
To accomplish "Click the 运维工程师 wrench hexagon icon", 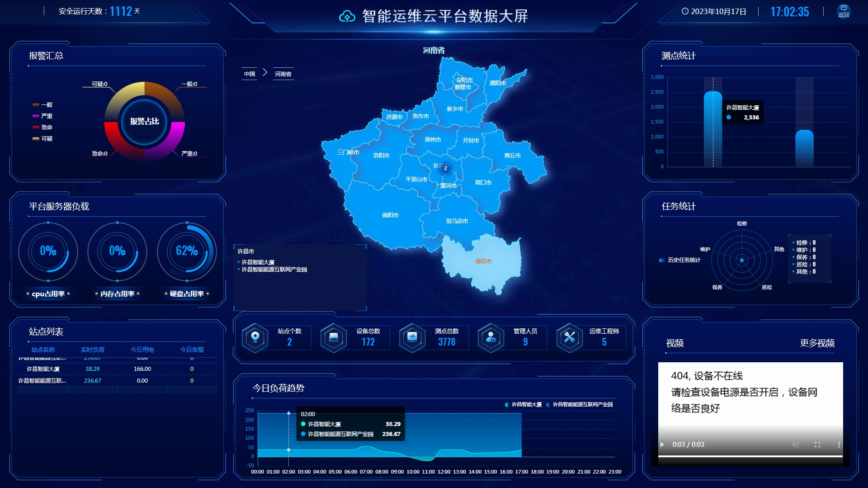I will [570, 337].
